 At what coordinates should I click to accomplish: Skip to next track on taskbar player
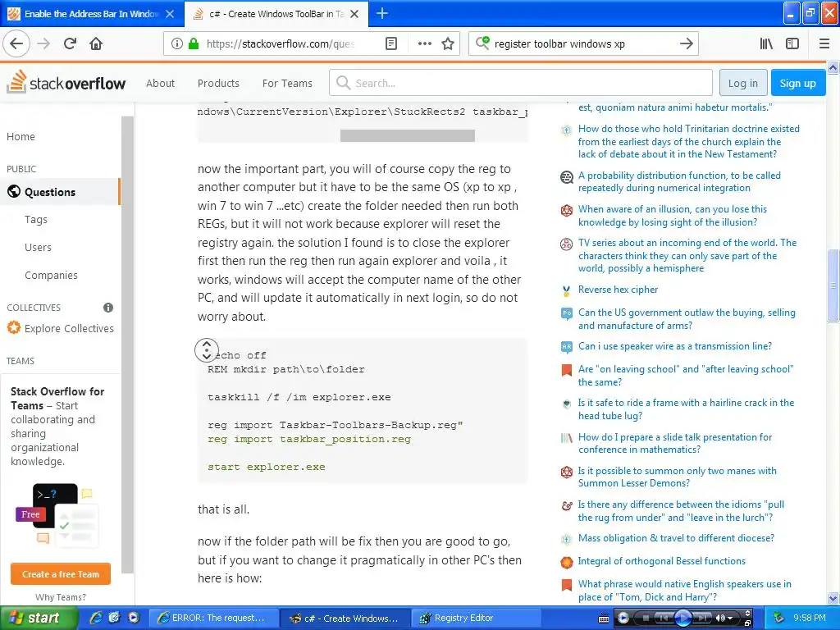click(703, 619)
